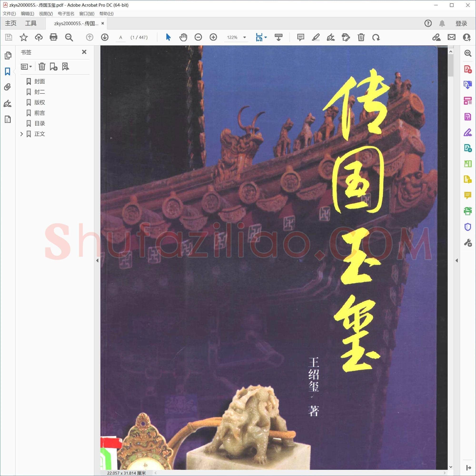Open page thumbnails panel icon

(x=8, y=56)
